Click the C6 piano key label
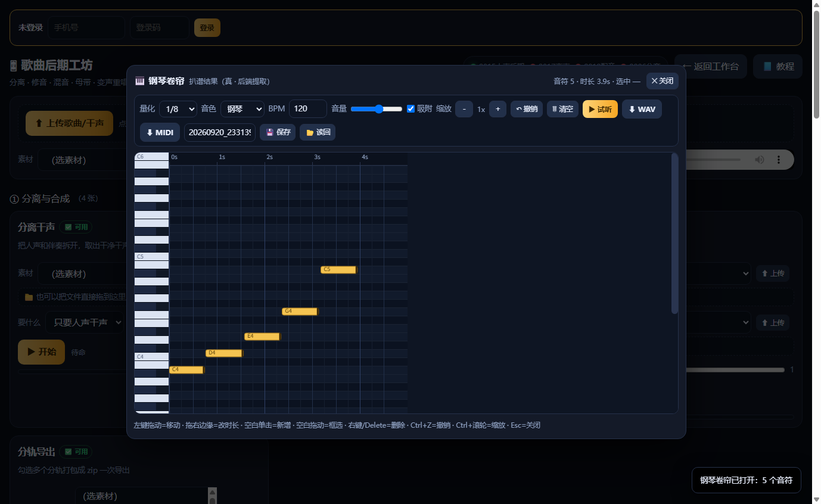821x504 pixels. tap(152, 157)
